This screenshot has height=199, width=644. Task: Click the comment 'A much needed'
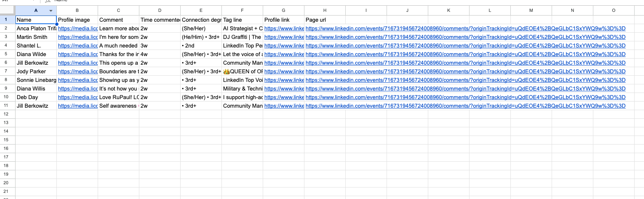pos(119,45)
